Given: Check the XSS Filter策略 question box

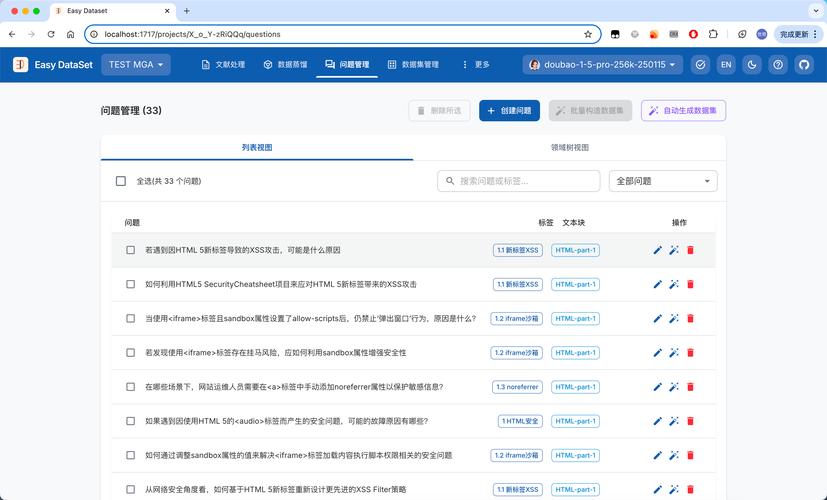Looking at the screenshot, I should (130, 490).
